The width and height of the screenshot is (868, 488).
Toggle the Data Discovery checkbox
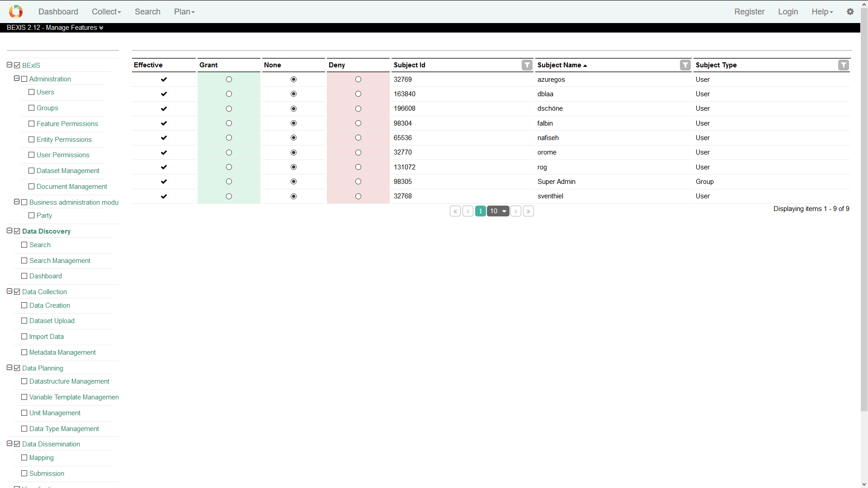pos(17,231)
